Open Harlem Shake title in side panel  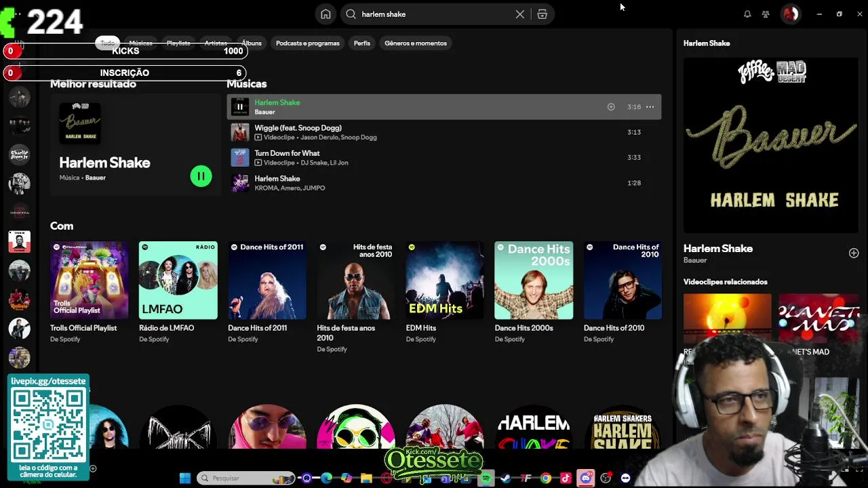(718, 249)
